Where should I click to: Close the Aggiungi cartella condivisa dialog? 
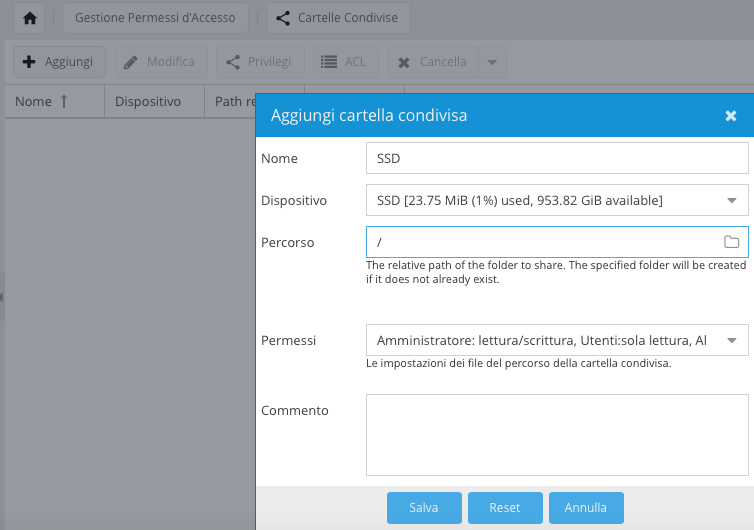(x=730, y=115)
